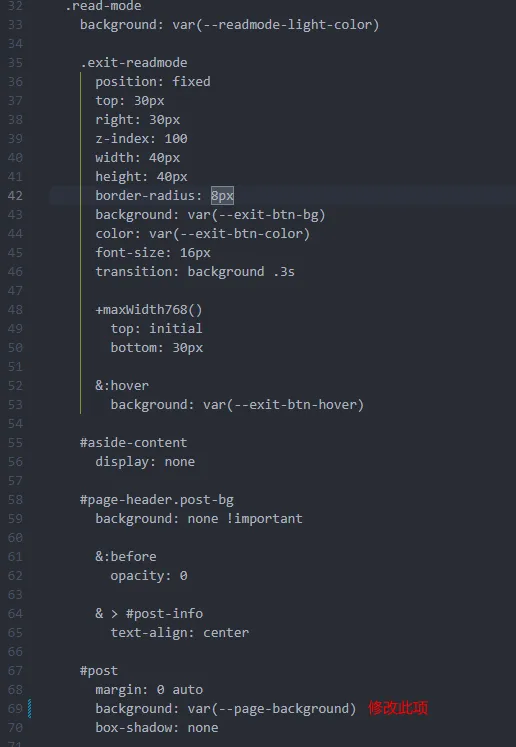Click the var(--page-background) value

272,709
